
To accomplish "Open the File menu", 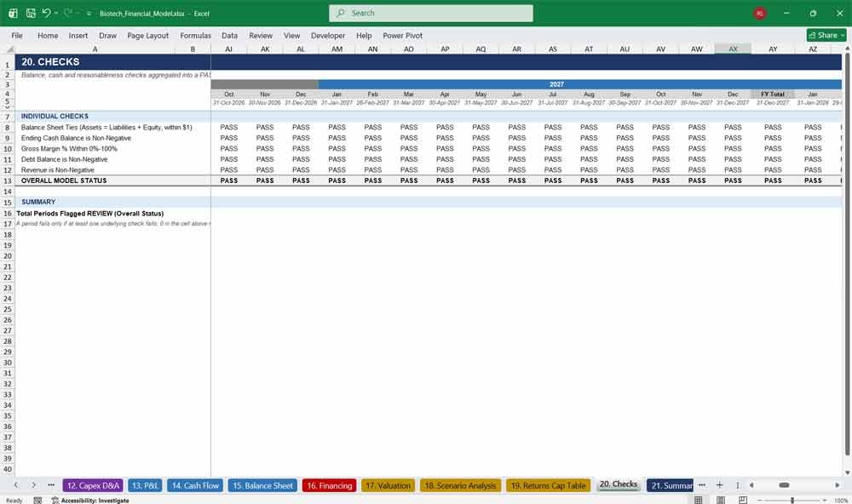I will (x=17, y=35).
